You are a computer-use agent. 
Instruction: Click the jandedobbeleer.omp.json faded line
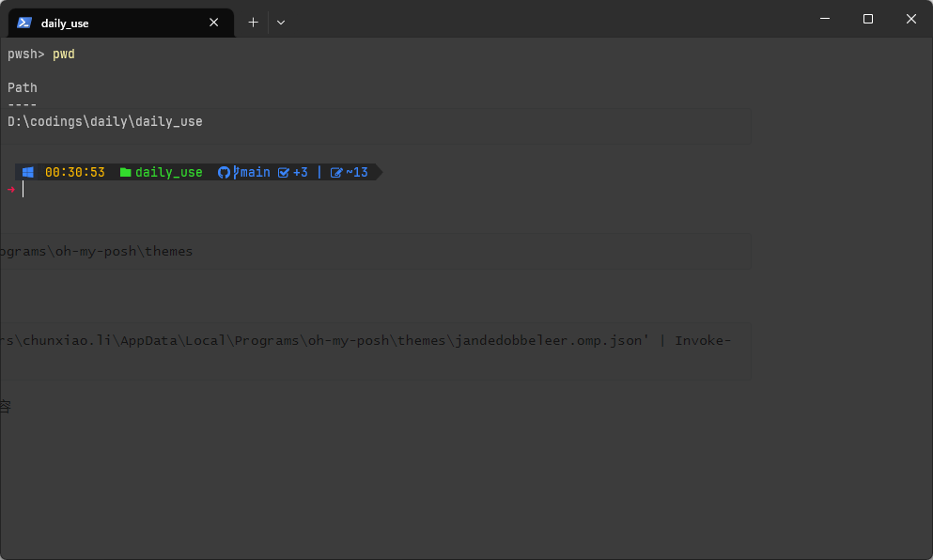pos(365,341)
